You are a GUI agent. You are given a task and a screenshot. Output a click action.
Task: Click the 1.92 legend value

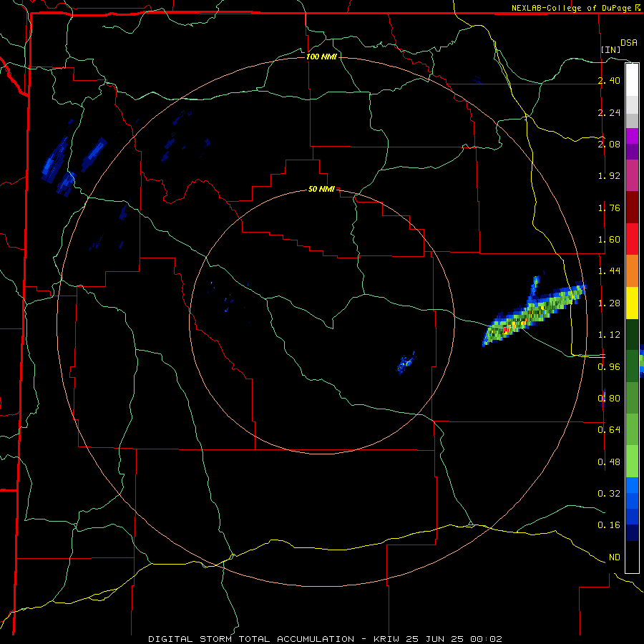[x=609, y=176]
